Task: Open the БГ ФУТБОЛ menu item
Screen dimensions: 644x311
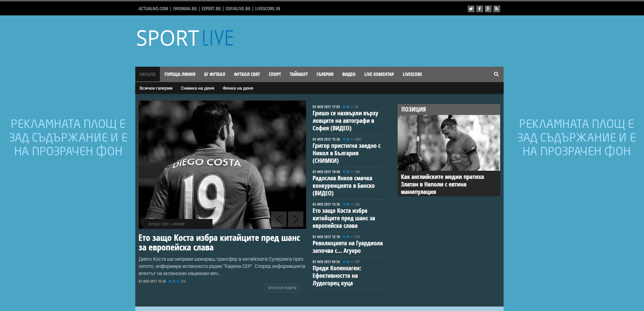Action: pos(215,74)
